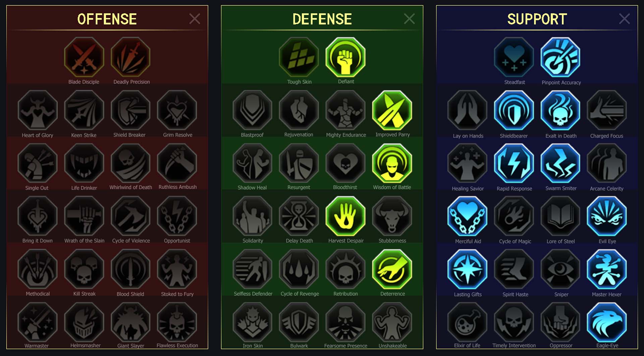Select the Lasting Gifts mastery
Viewport: 644px width, 356px height.
467,269
